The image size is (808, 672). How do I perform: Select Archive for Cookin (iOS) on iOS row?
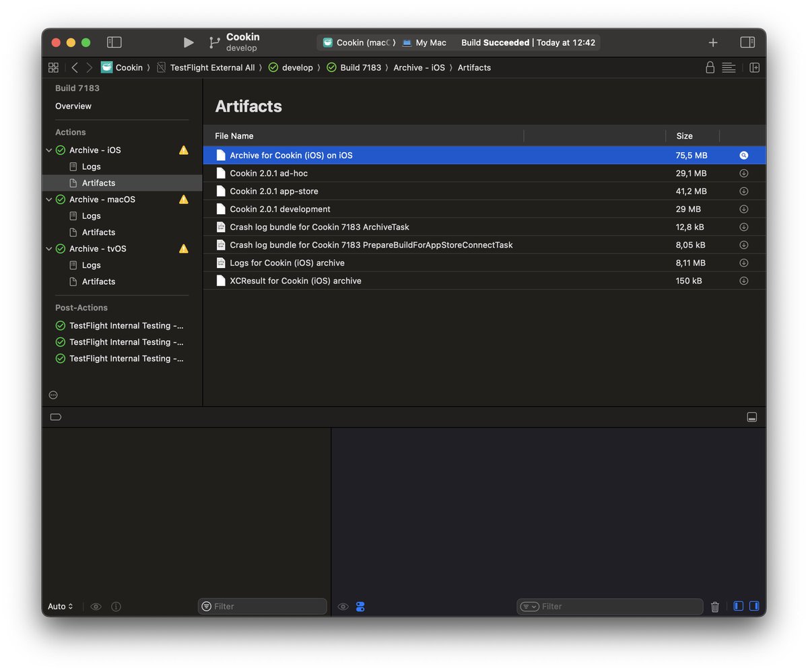tap(484, 156)
